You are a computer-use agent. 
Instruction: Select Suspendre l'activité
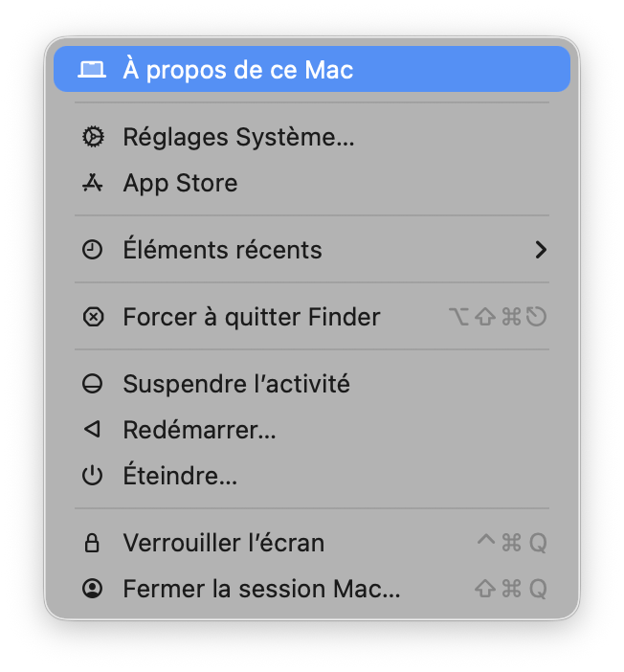click(236, 384)
